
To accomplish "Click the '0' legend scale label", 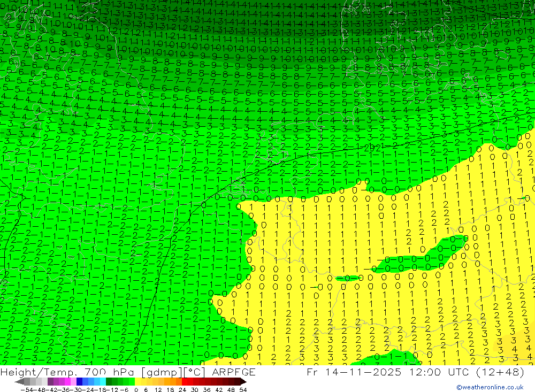I will pyautogui.click(x=136, y=390).
